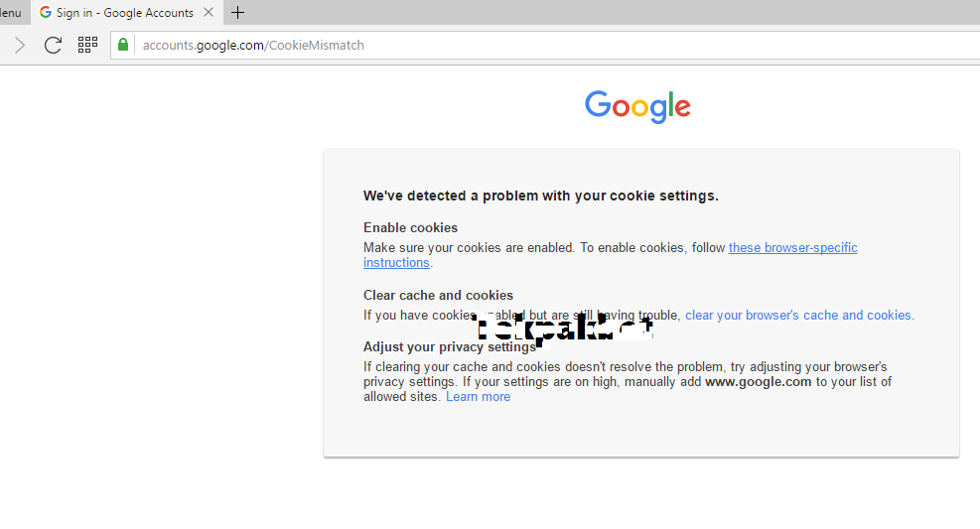Open the Speed Dial grid icon
This screenshot has width=980, height=529.
pos(87,45)
